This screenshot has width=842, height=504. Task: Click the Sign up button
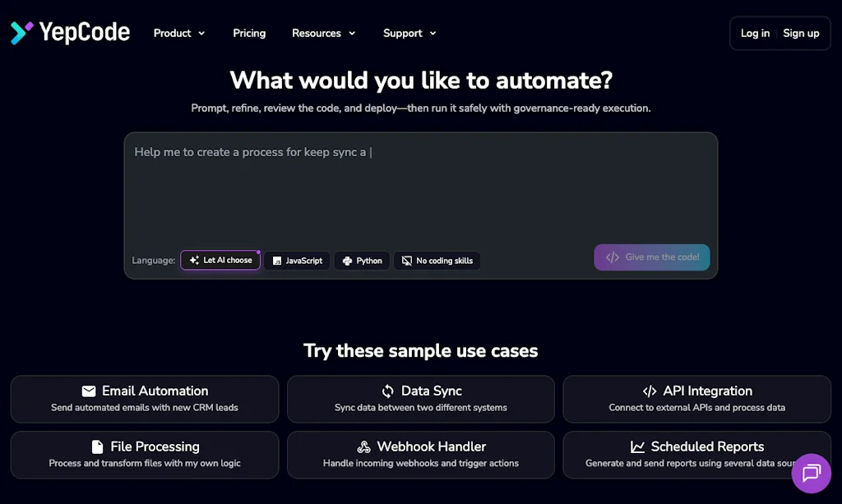[x=801, y=33]
